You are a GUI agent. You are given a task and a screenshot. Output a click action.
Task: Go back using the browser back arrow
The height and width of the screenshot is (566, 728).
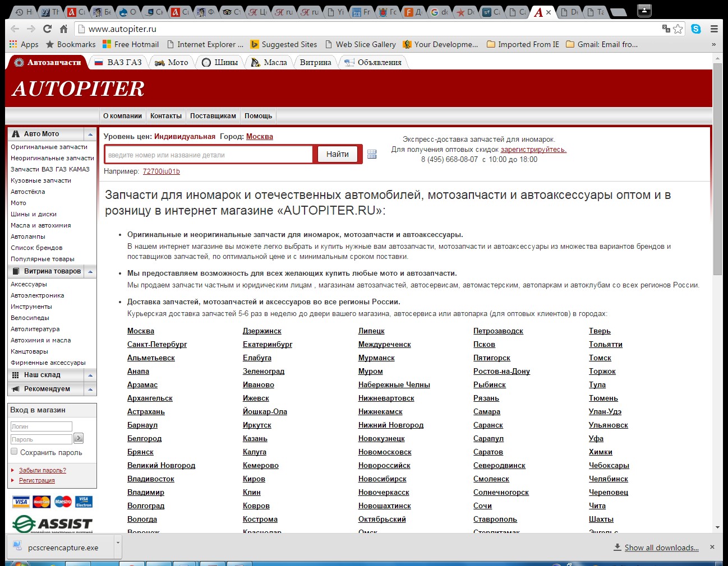[x=15, y=29]
